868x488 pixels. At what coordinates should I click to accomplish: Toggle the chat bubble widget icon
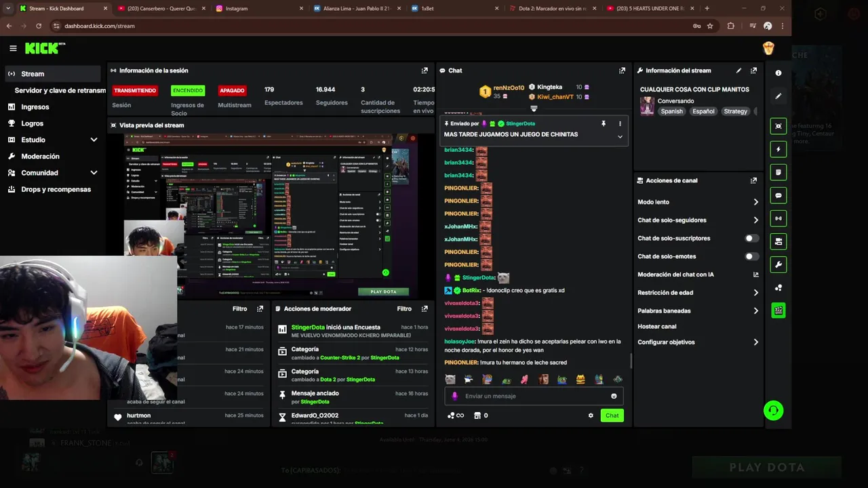tap(778, 195)
